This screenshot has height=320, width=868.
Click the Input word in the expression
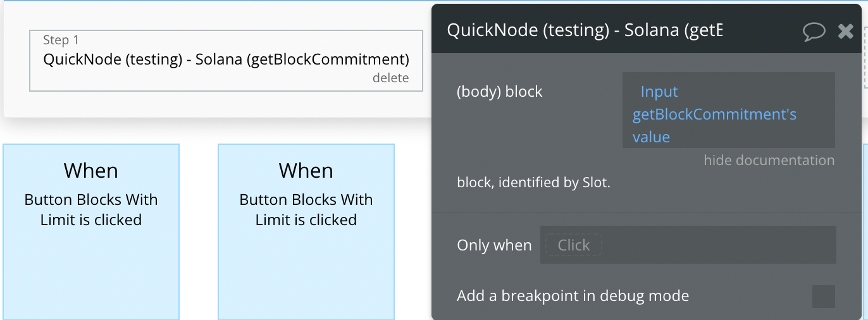[x=659, y=92]
